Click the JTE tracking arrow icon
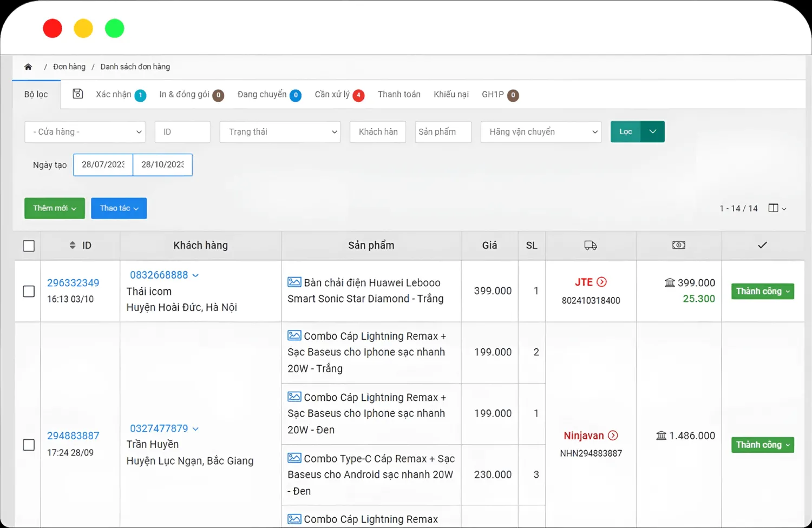Screen dimensions: 812x528 [x=601, y=282]
